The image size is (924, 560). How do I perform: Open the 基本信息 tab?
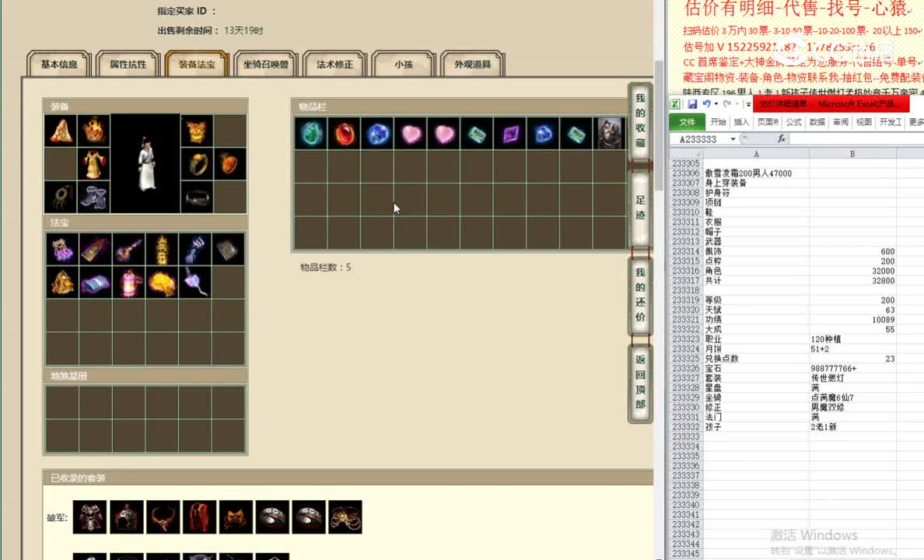59,65
